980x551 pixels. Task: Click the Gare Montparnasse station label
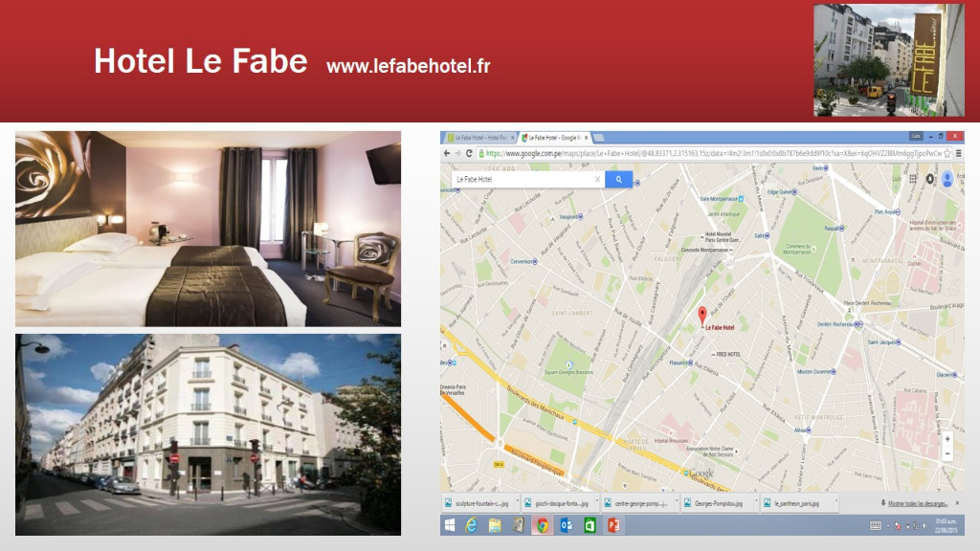[720, 199]
